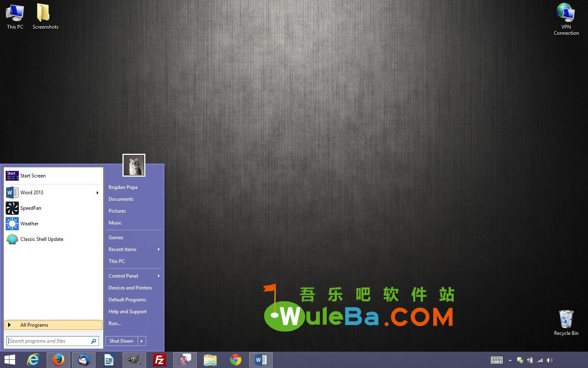588x368 pixels.
Task: Open Thunderbird mail from the taskbar
Action: [84, 360]
